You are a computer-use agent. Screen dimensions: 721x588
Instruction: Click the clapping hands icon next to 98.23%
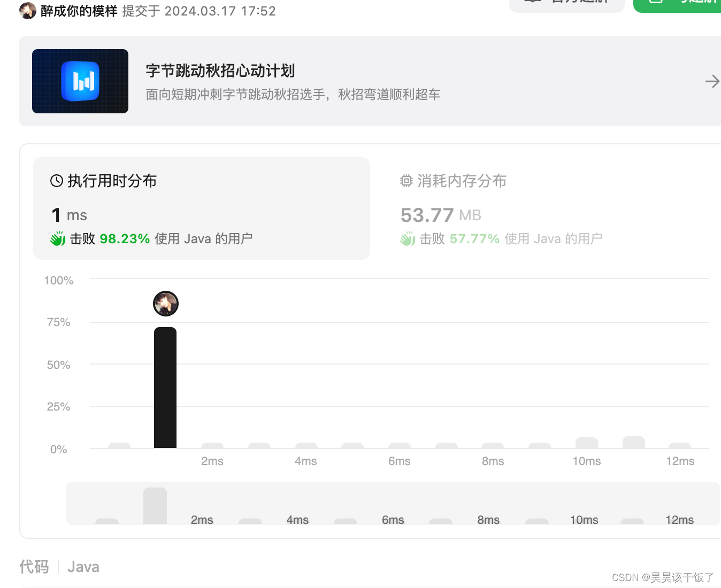click(x=58, y=238)
